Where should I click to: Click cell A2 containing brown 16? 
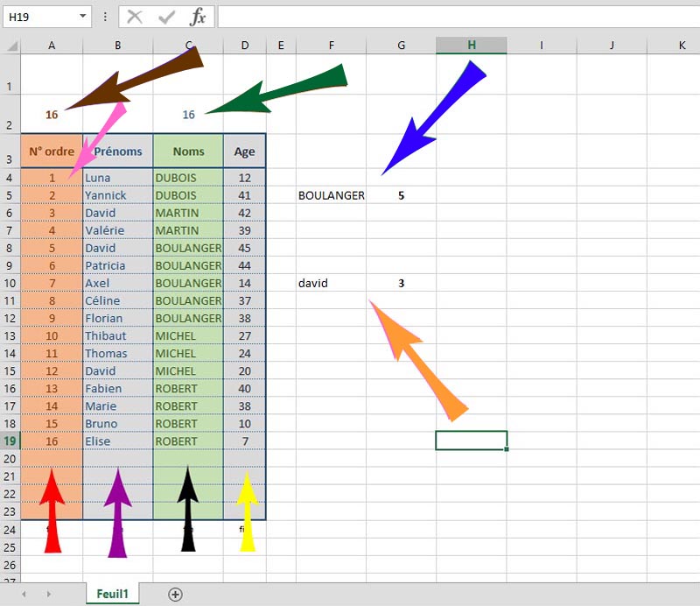coord(52,115)
